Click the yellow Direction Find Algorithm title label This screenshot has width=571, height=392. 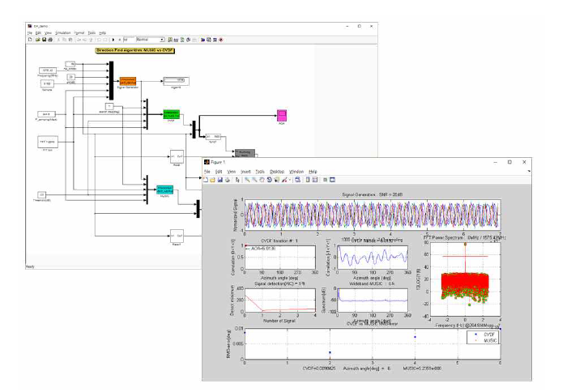coord(135,51)
